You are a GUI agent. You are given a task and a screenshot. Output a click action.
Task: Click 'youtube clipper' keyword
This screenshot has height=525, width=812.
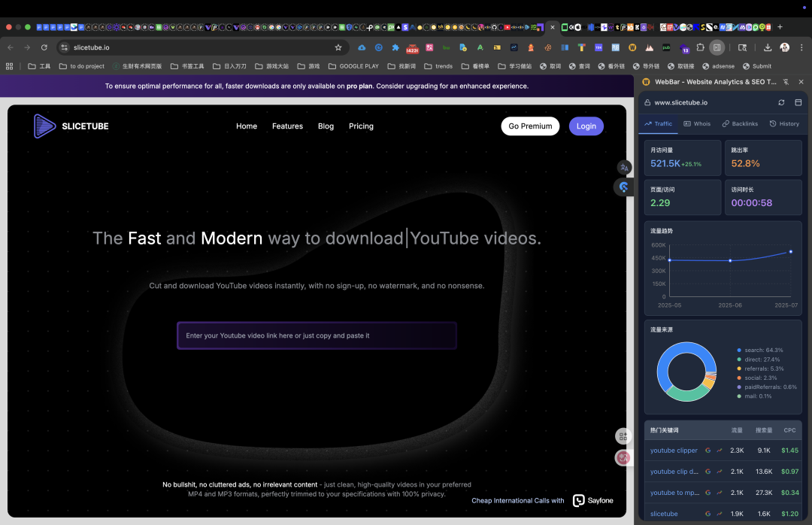[x=674, y=451]
